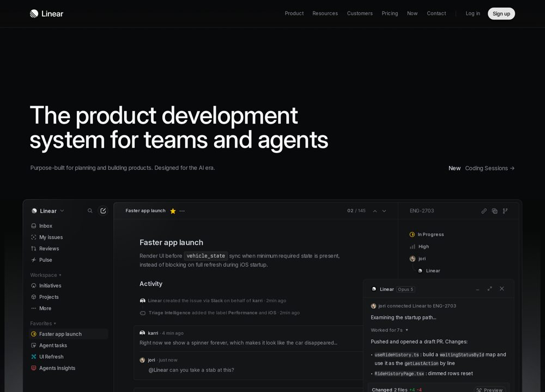The width and height of the screenshot is (545, 392).
Task: Click the Linear agent property row
Action: point(429,271)
